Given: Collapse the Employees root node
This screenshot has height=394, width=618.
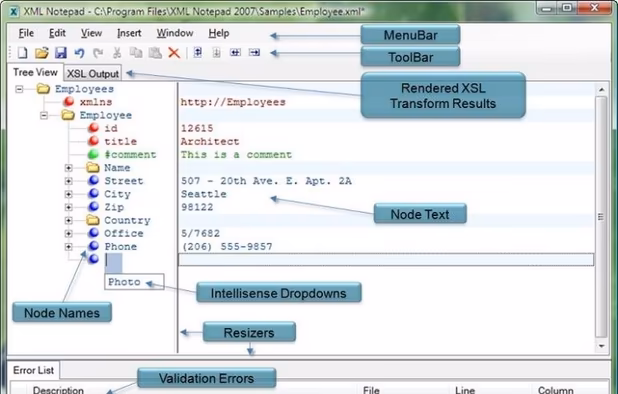Looking at the screenshot, I should tap(19, 89).
